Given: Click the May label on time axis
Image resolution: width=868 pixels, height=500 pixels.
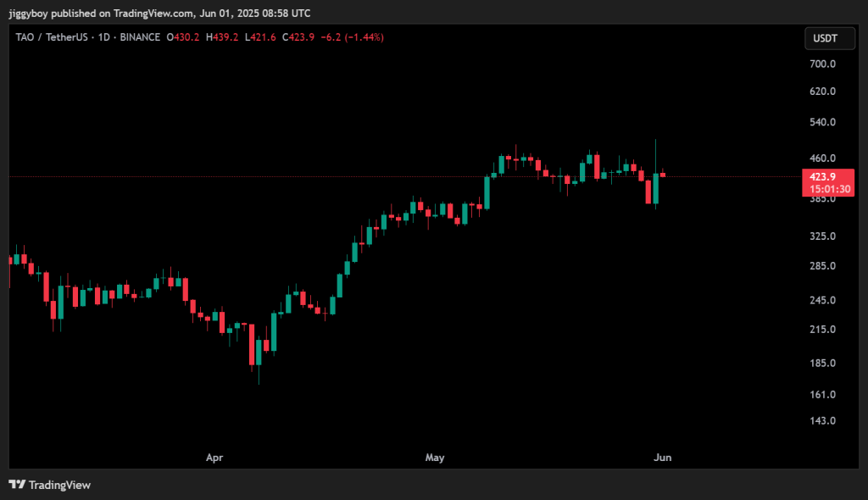Looking at the screenshot, I should point(435,458).
